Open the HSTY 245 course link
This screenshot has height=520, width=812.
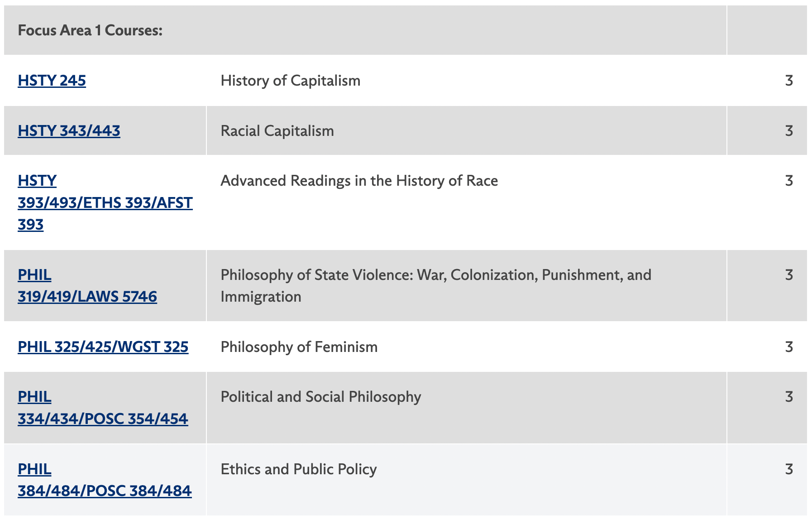pyautogui.click(x=52, y=81)
